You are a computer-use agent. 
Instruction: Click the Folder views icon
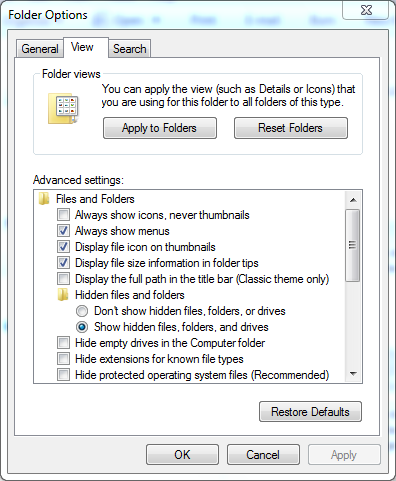pos(64,109)
